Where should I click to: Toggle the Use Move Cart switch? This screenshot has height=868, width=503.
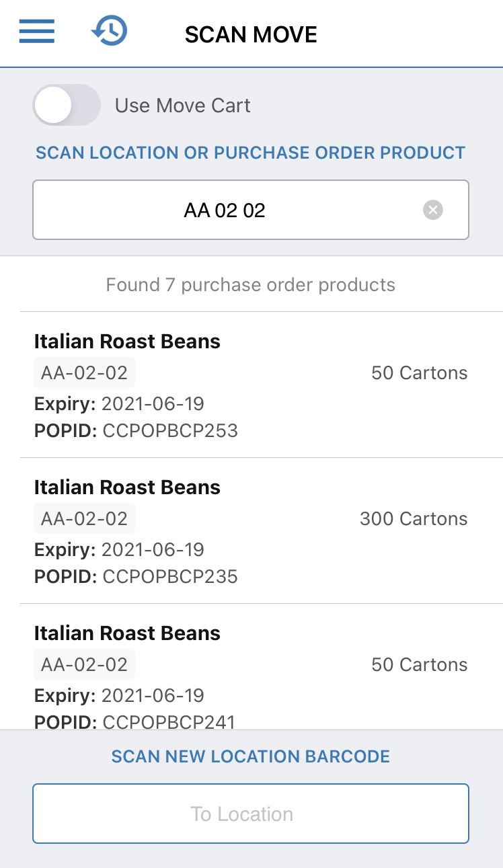coord(67,105)
